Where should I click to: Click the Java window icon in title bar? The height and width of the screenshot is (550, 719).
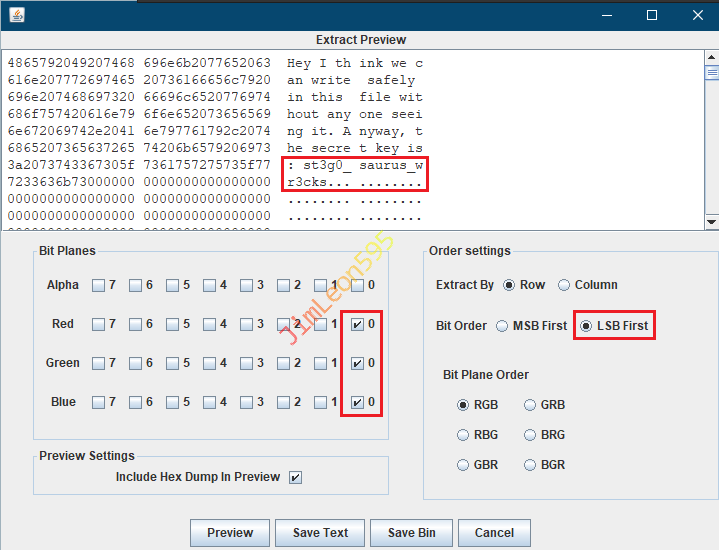tap(18, 15)
